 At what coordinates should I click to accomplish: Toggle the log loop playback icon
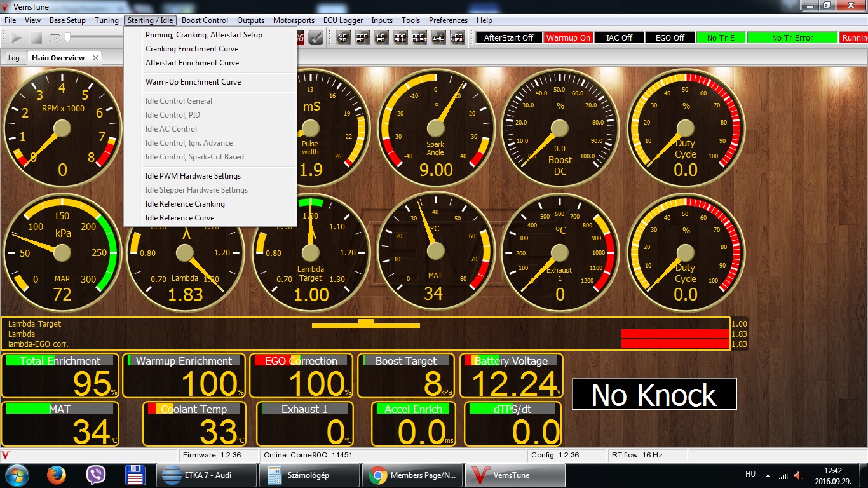(x=54, y=38)
